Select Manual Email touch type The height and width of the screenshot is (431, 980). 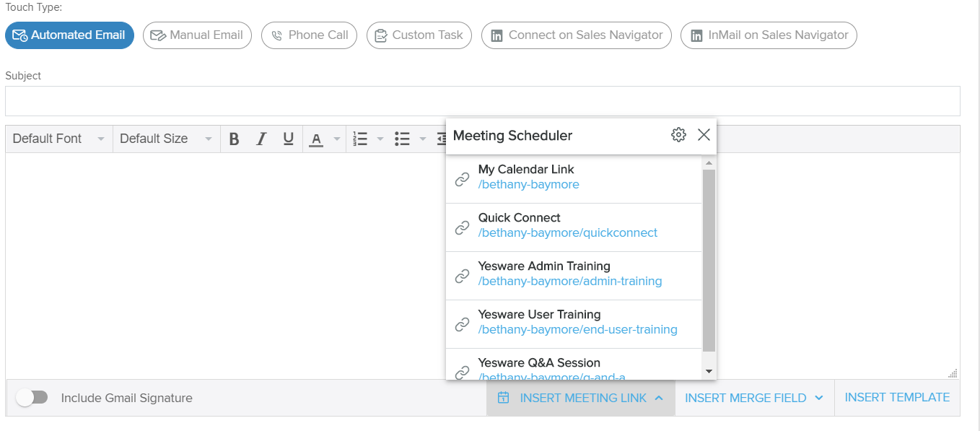197,35
